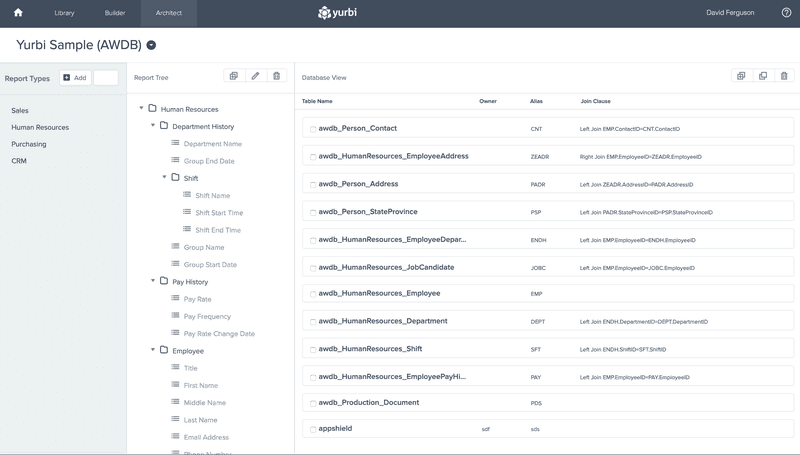Click the Join Clause column header
This screenshot has height=455, width=800.
(x=595, y=101)
